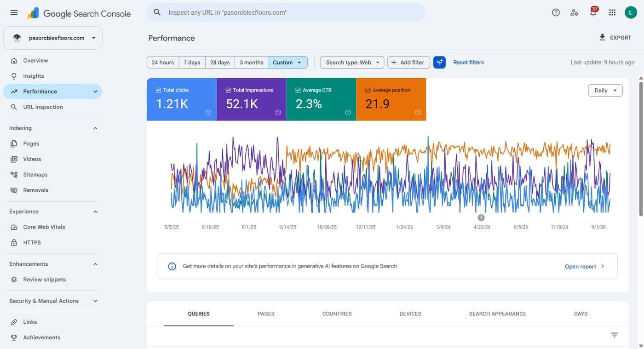Click help icon on Average position card

tap(418, 112)
